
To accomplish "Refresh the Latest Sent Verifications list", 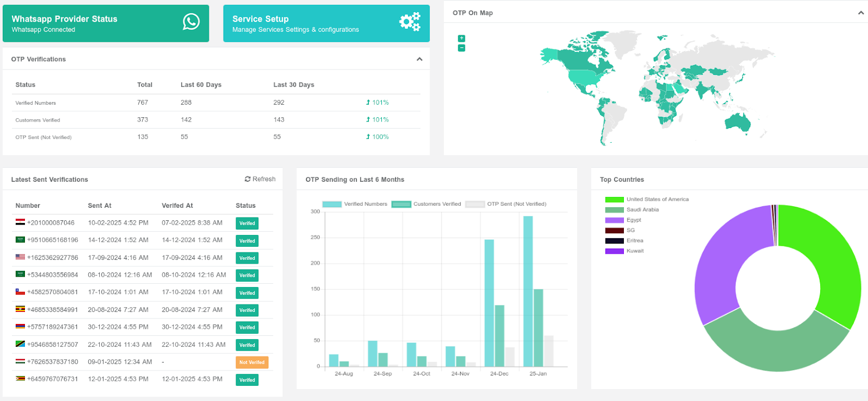I will point(260,179).
